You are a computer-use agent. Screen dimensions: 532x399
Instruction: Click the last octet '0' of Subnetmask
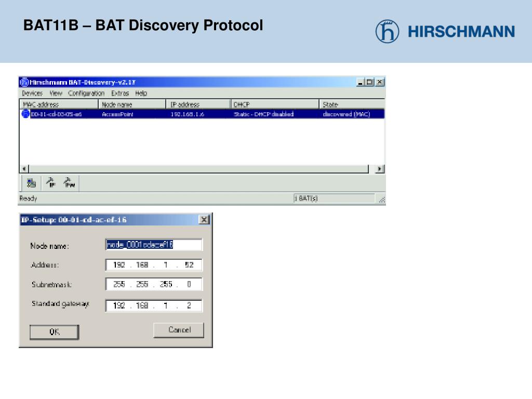tap(189, 284)
